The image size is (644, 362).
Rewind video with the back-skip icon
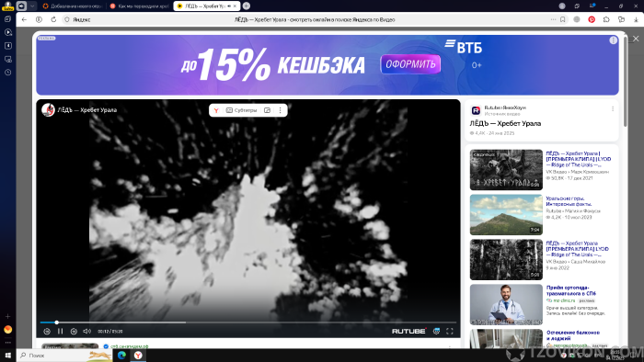pos(47,332)
